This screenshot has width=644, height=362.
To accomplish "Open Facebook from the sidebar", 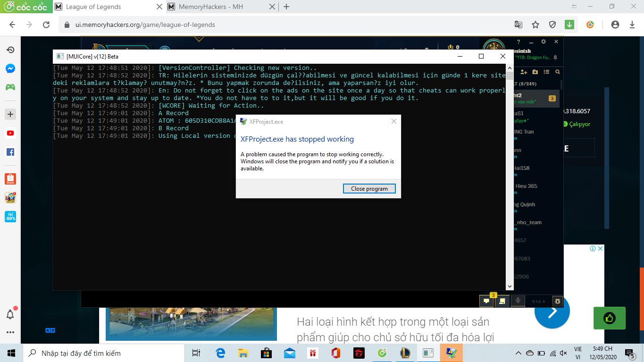I will tap(10, 152).
